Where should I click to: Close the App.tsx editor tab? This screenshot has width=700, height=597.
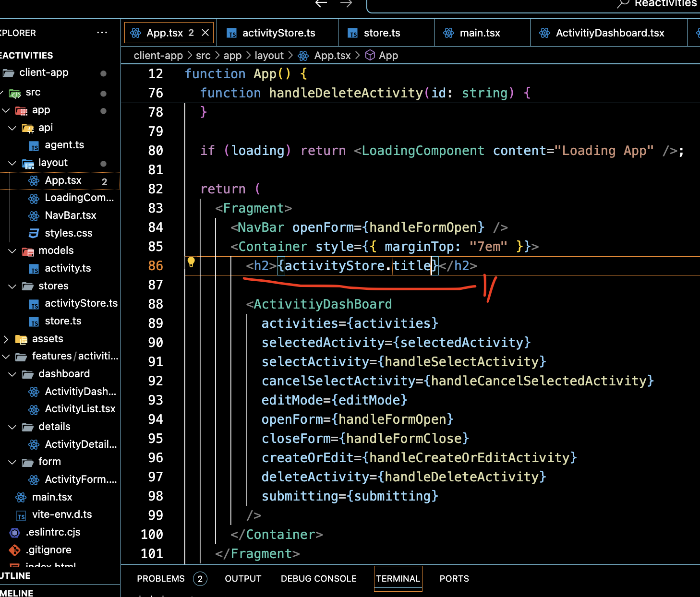click(x=205, y=33)
